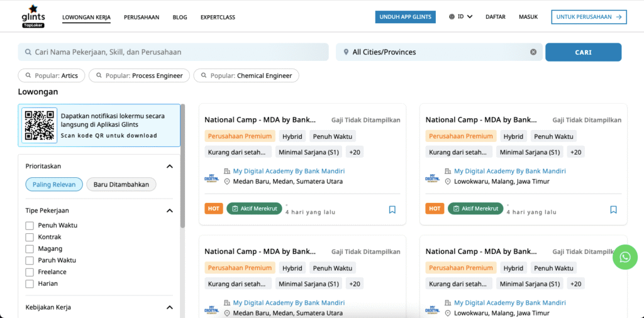Focus the All Cities/Provinces field
The height and width of the screenshot is (318, 644).
(x=439, y=52)
